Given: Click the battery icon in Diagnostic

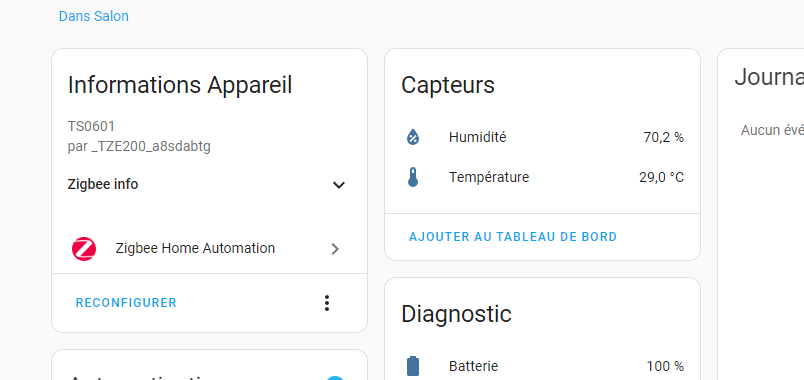Looking at the screenshot, I should 413,366.
